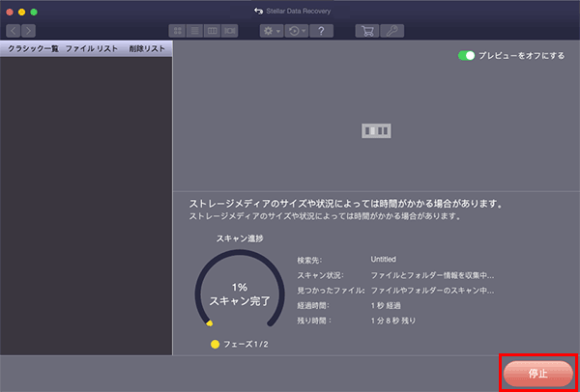
Task: Click the Untitled search target value
Action: (x=383, y=260)
